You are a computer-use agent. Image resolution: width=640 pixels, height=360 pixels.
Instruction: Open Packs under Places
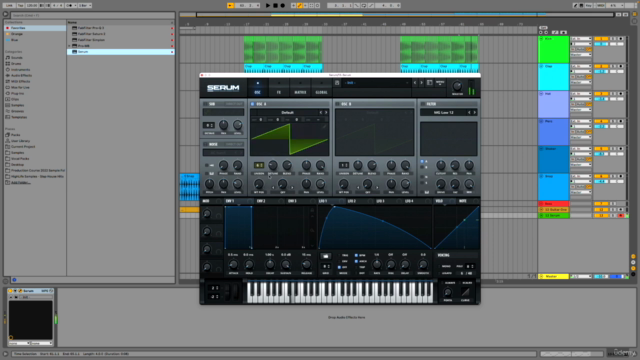(x=15, y=135)
